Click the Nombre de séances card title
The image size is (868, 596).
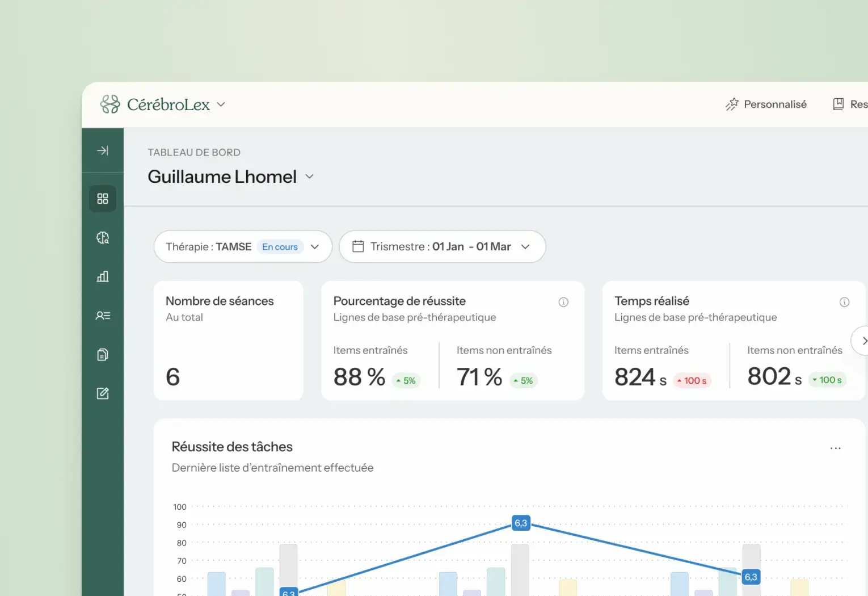(x=220, y=301)
